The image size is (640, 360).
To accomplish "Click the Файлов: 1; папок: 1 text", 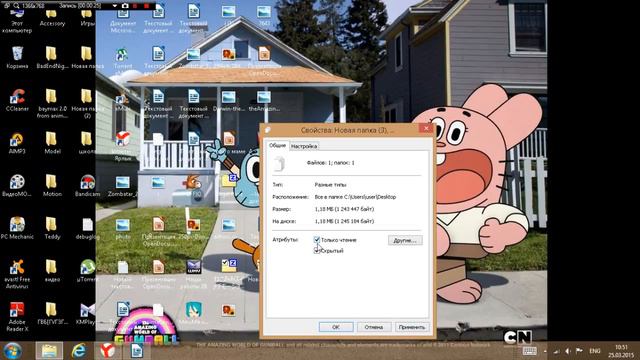I will click(x=330, y=162).
